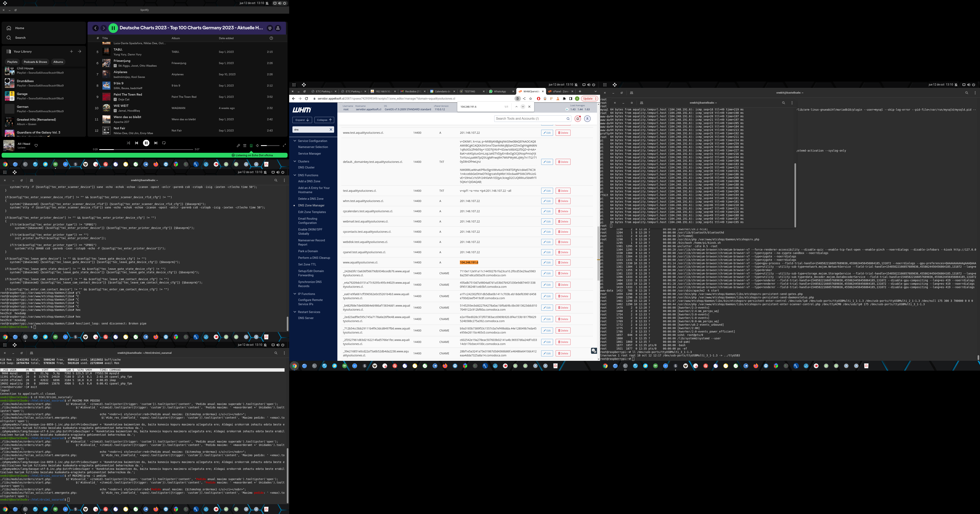Open WHM user account icon
The image size is (980, 514).
point(587,119)
